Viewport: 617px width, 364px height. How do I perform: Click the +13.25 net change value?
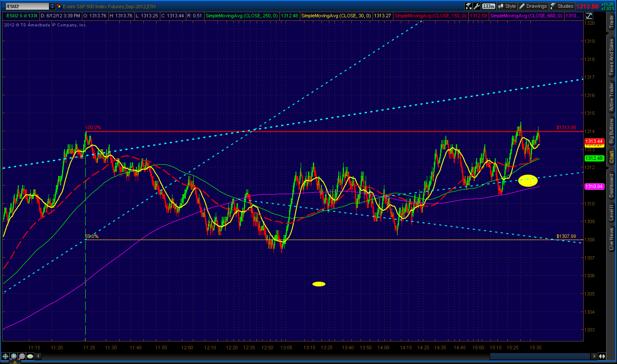[x=608, y=4]
